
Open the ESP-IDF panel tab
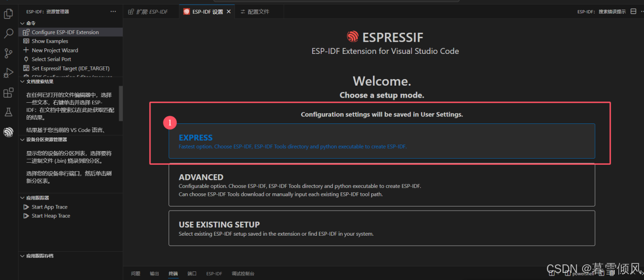[214, 273]
